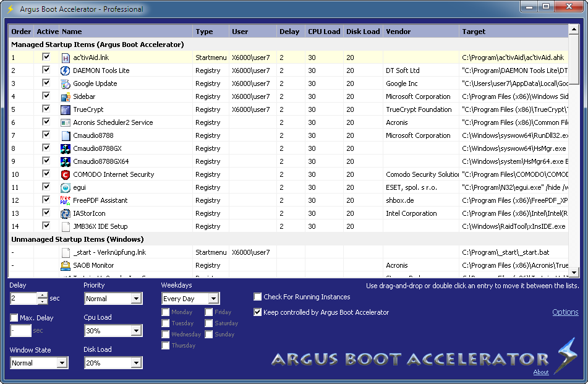Increase Delay with the spinner up arrow
Image resolution: width=588 pixels, height=384 pixels.
(43, 296)
